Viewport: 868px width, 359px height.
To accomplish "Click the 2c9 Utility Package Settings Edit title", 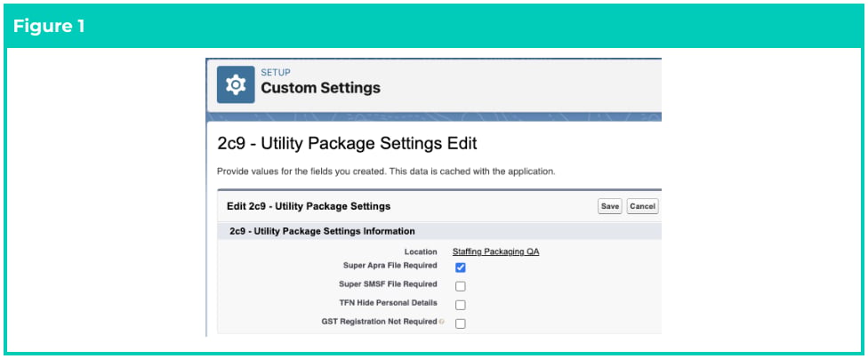I will 347,144.
